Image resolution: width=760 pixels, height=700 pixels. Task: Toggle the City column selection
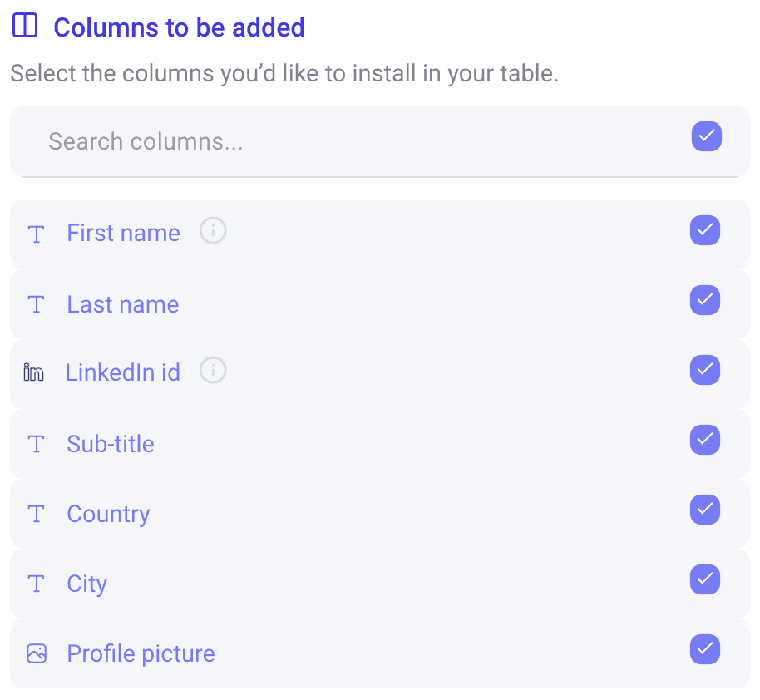point(705,579)
